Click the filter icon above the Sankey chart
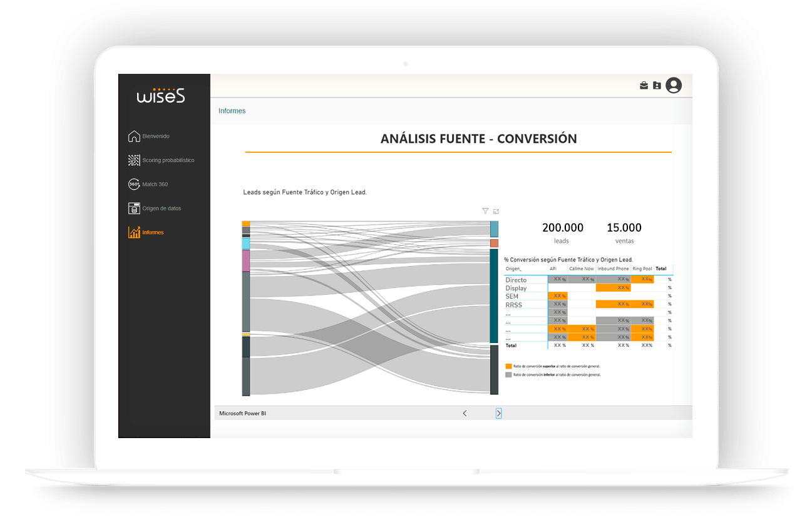This screenshot has width=812, height=517. click(485, 212)
